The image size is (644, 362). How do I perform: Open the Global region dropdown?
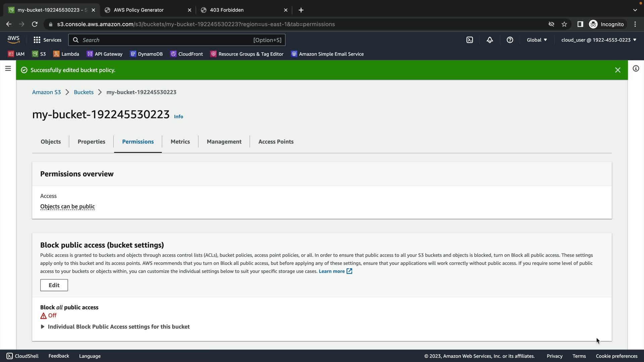(537, 40)
